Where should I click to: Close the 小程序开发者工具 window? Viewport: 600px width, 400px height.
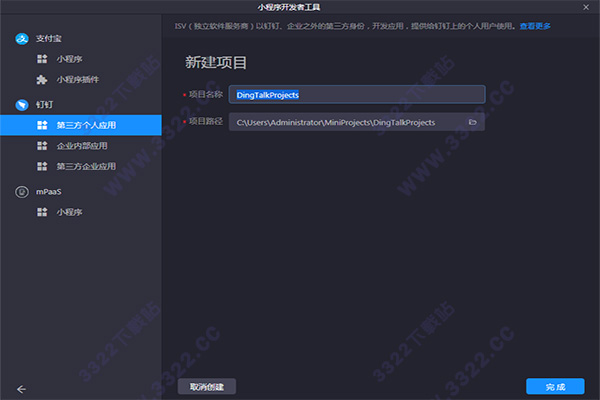pyautogui.click(x=586, y=7)
